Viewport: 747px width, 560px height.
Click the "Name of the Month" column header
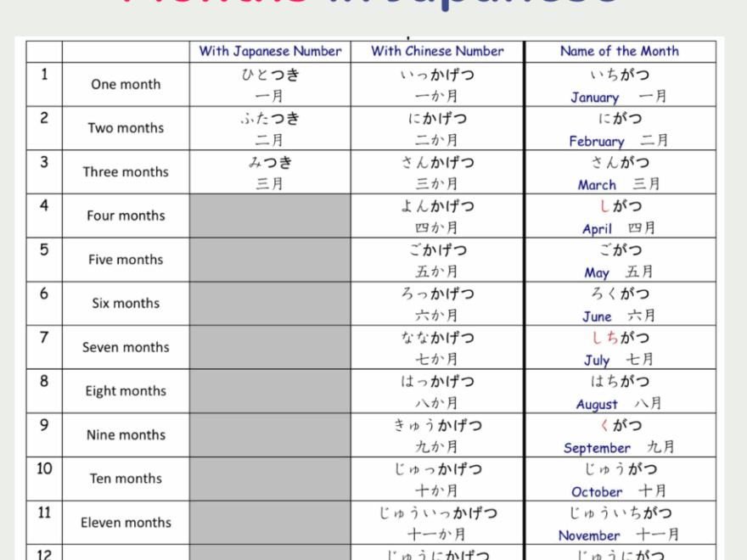(619, 51)
